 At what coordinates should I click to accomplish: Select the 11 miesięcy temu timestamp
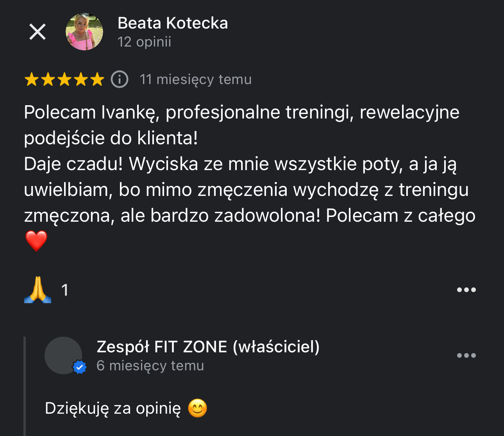196,79
